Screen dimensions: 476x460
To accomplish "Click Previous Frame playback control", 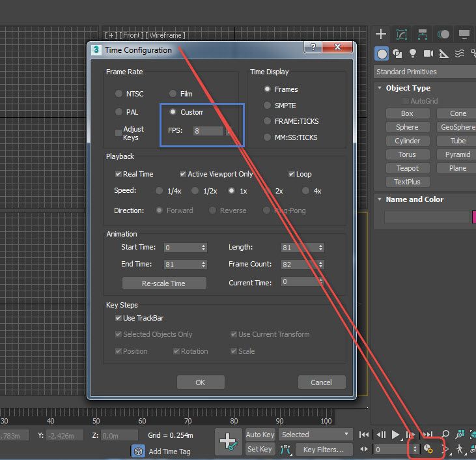I will tap(381, 435).
